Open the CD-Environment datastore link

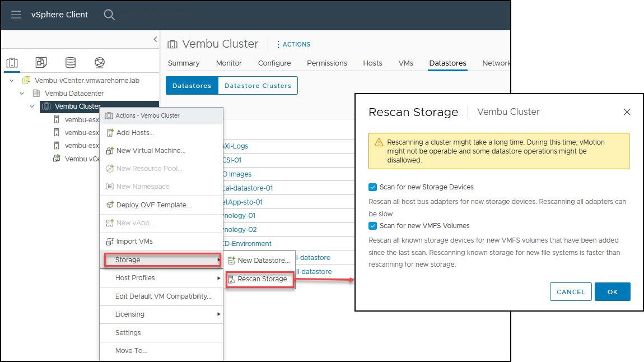248,244
